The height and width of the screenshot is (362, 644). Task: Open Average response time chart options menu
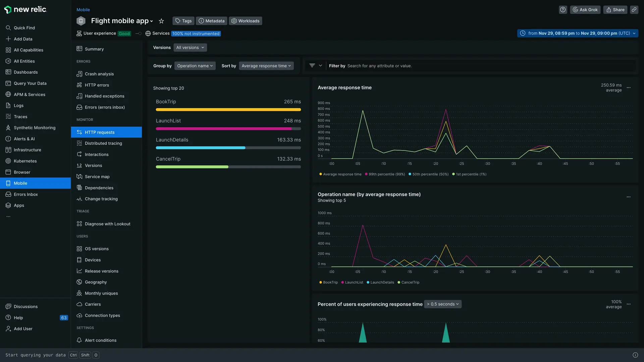(x=629, y=88)
